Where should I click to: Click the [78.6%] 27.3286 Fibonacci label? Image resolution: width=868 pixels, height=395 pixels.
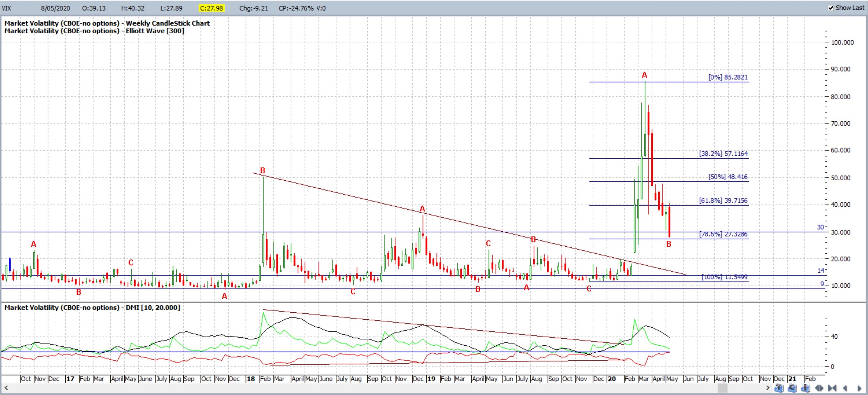[724, 234]
